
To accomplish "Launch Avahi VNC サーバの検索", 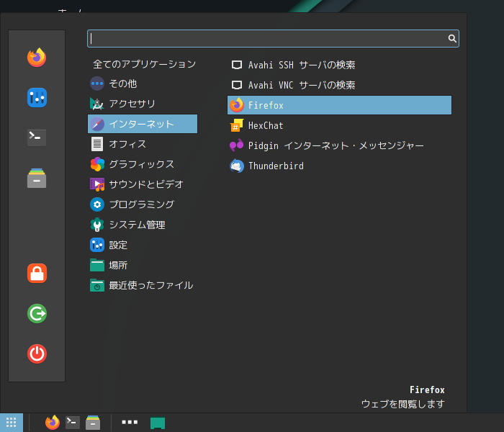I will pos(339,85).
